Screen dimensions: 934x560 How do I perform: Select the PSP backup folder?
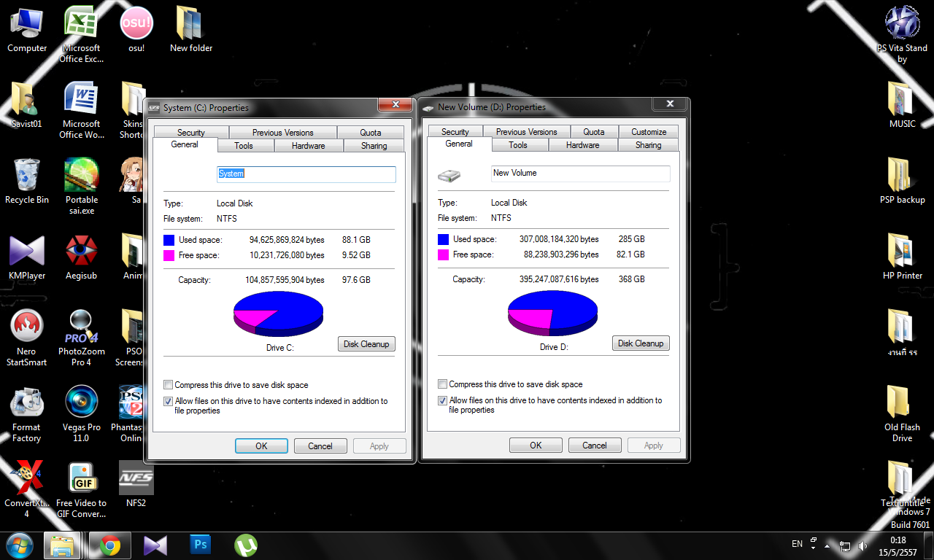coord(903,182)
